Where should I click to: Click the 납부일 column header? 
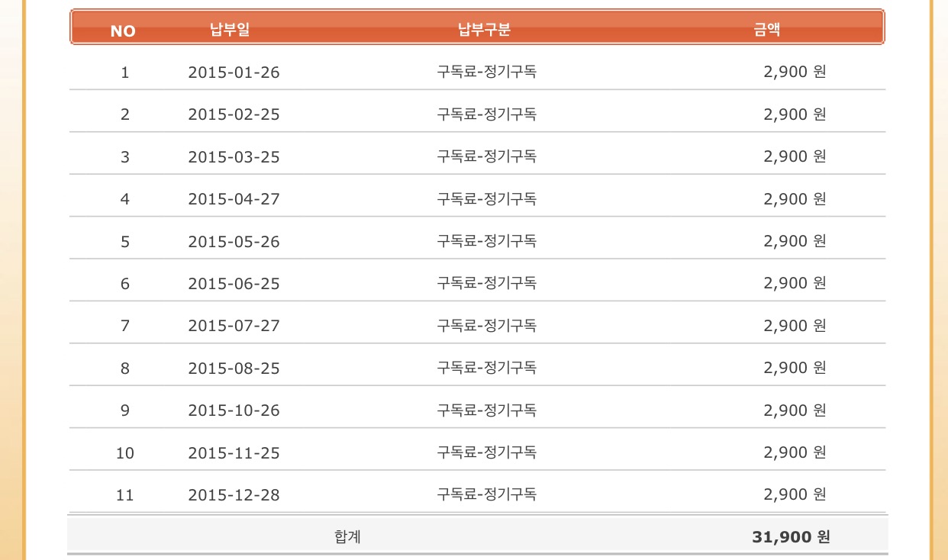(230, 31)
